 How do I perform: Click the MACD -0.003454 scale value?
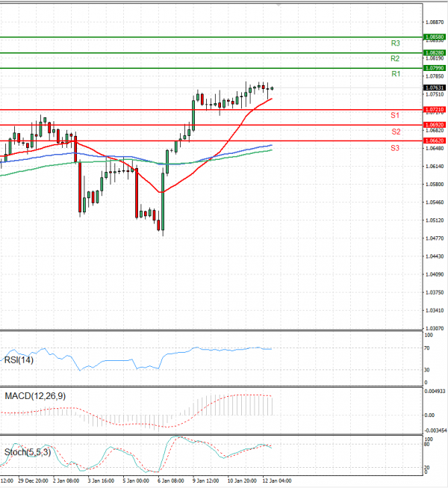point(435,430)
